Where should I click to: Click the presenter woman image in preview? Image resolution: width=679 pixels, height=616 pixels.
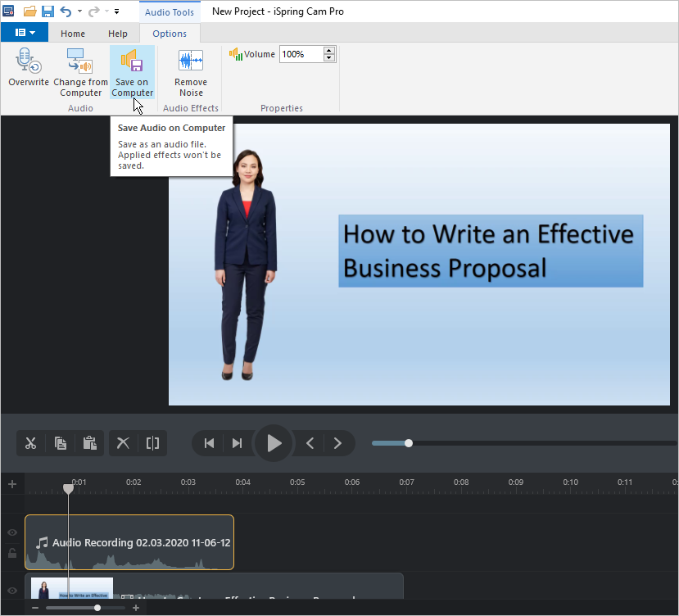(x=246, y=265)
